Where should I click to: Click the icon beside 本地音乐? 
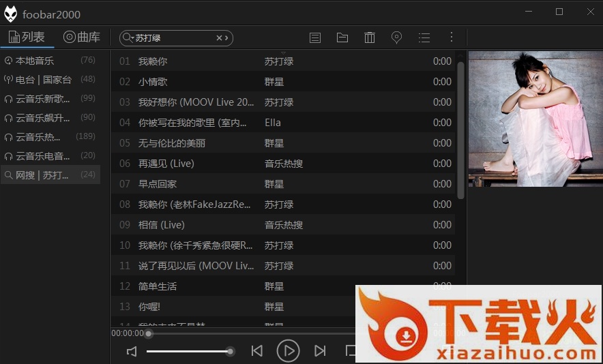pyautogui.click(x=8, y=61)
